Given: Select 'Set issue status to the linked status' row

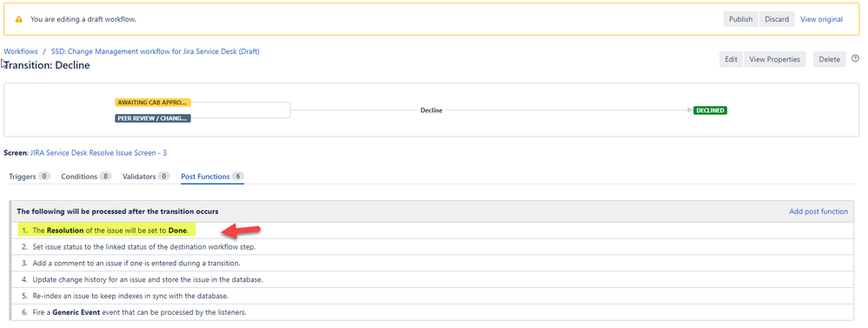Looking at the screenshot, I should pos(432,246).
